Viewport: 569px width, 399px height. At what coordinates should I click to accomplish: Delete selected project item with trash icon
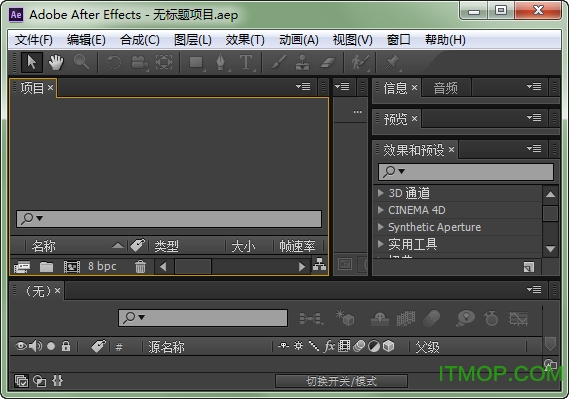pos(140,267)
